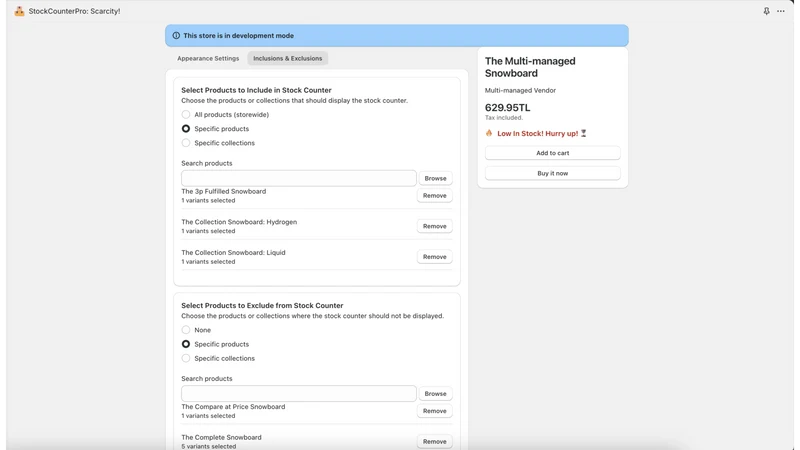Remove The Collection Snowboard: Hydrogen

pos(435,226)
